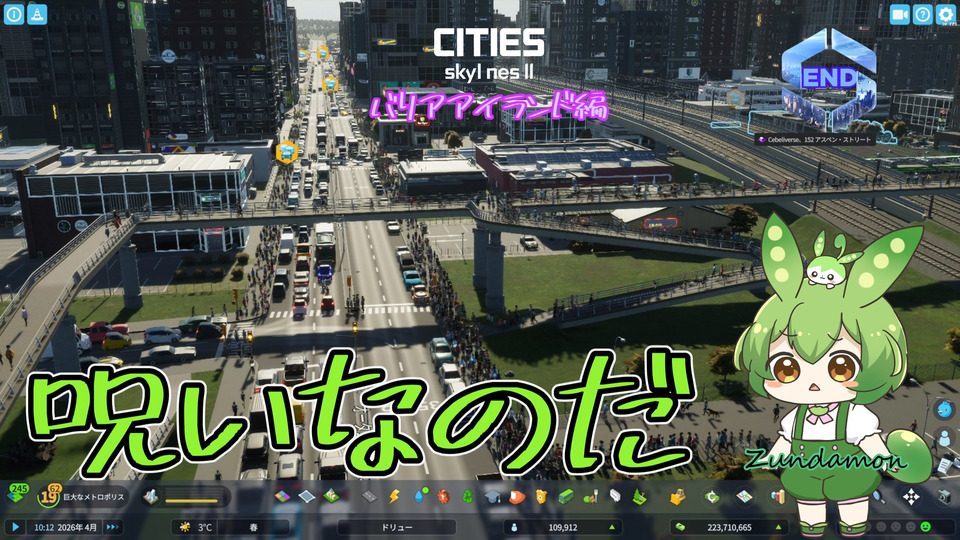Click the four-arrow move icon

pyautogui.click(x=911, y=497)
